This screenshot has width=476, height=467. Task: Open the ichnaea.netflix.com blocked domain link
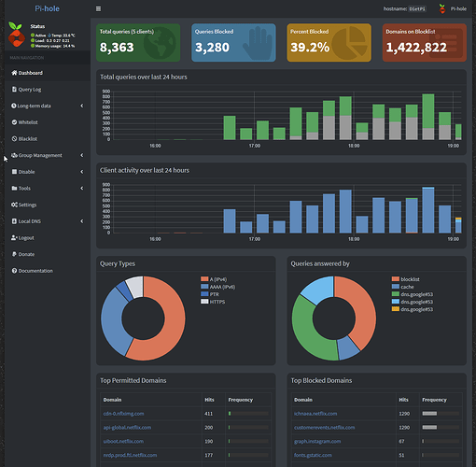[315, 414]
